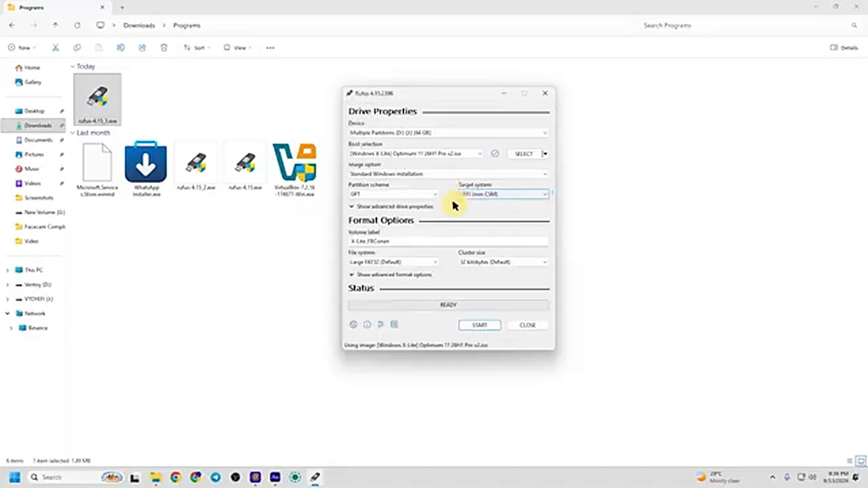Select the Programs tab
Image resolution: width=868 pixels, height=488 pixels.
pos(56,7)
